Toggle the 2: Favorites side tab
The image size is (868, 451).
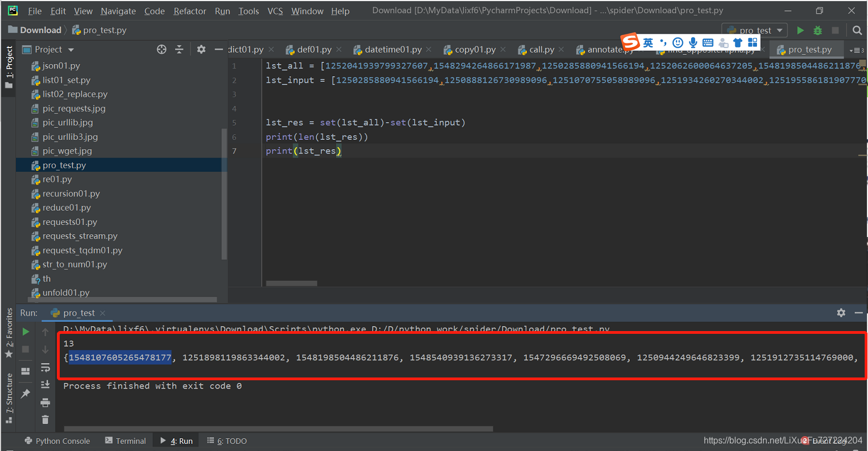(x=9, y=333)
